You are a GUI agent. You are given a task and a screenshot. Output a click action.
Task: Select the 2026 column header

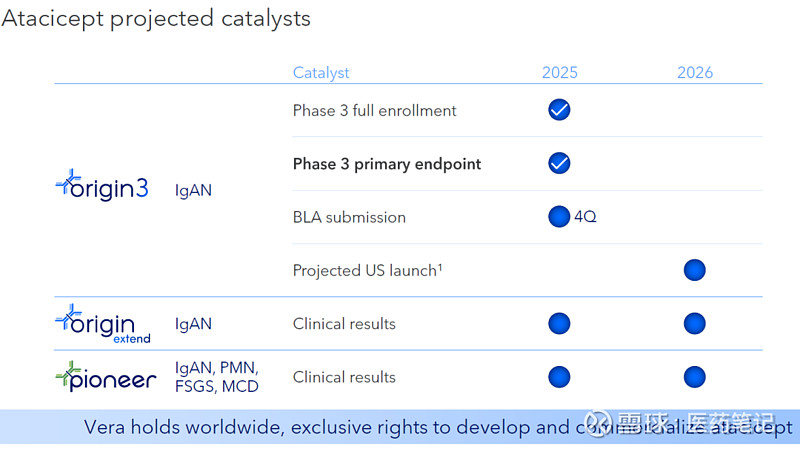pyautogui.click(x=695, y=72)
